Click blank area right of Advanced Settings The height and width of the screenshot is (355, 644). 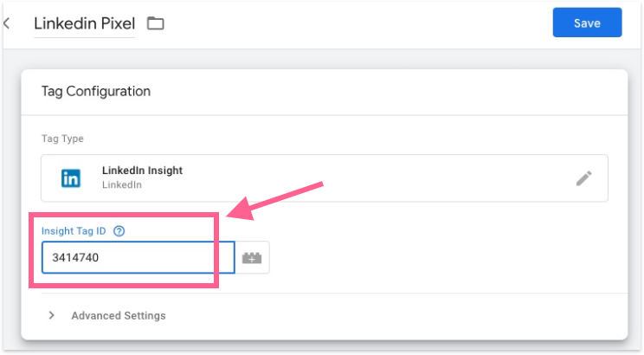click(390, 315)
